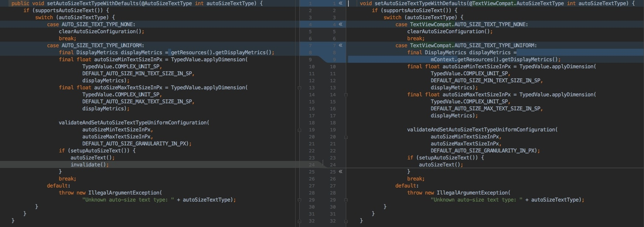Click '"Unknown auto-size text type: "' string in left pane
The width and height of the screenshot is (644, 227).
128,200
